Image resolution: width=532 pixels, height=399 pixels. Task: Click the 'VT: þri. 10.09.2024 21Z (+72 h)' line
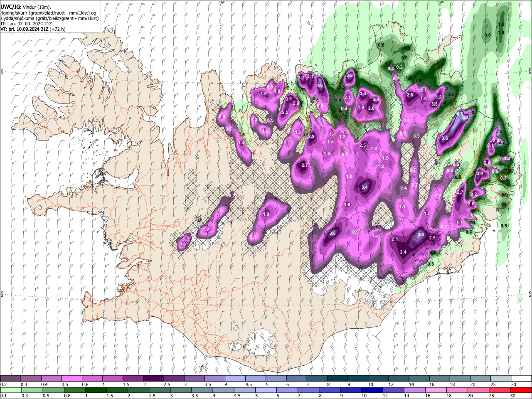pos(33,30)
